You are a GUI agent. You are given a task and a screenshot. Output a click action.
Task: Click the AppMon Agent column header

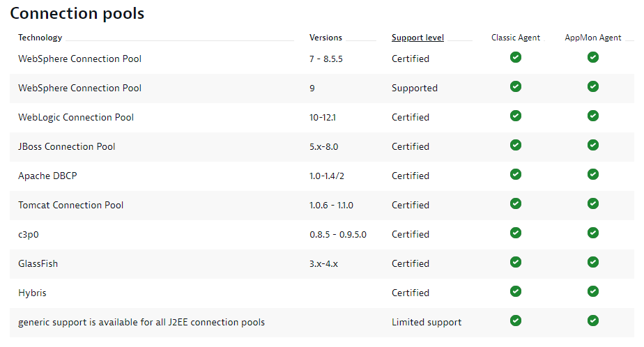[592, 38]
